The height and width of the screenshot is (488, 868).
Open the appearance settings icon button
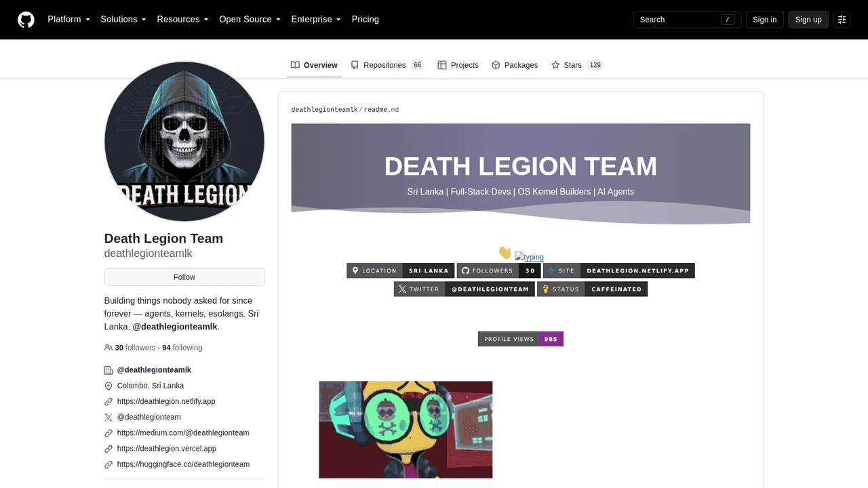[842, 20]
